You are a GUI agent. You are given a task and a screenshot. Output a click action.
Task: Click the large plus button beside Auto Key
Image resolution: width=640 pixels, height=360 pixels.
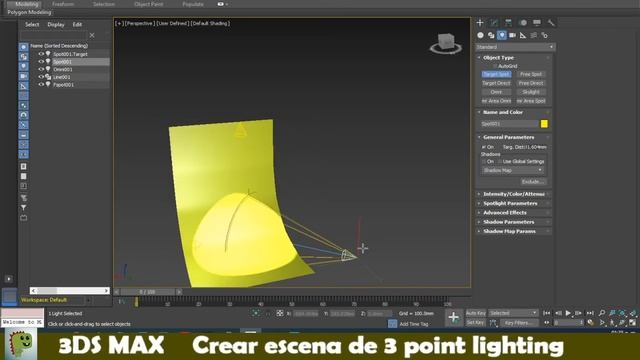[453, 318]
